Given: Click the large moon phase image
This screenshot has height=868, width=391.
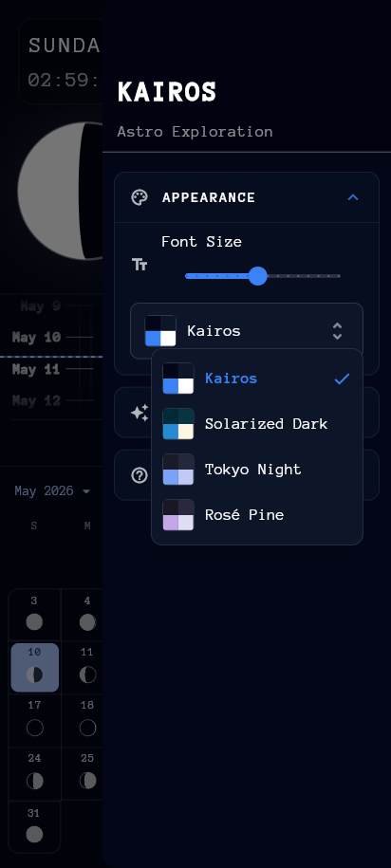Looking at the screenshot, I should (60, 191).
